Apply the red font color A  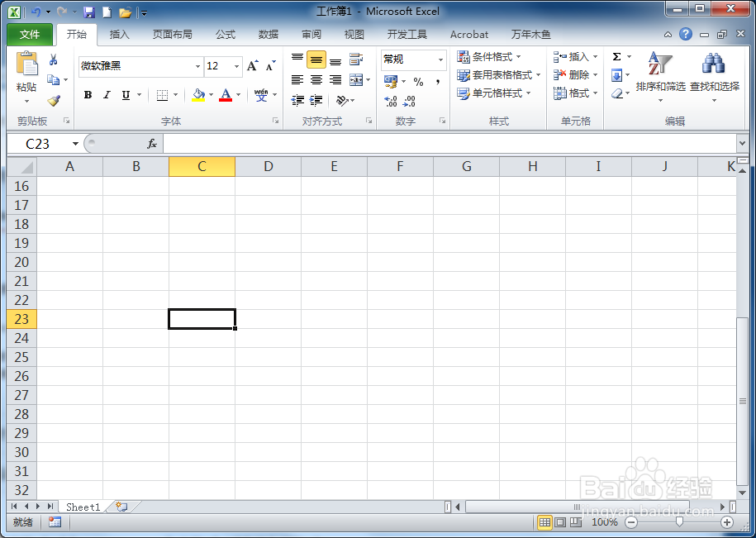coord(226,95)
